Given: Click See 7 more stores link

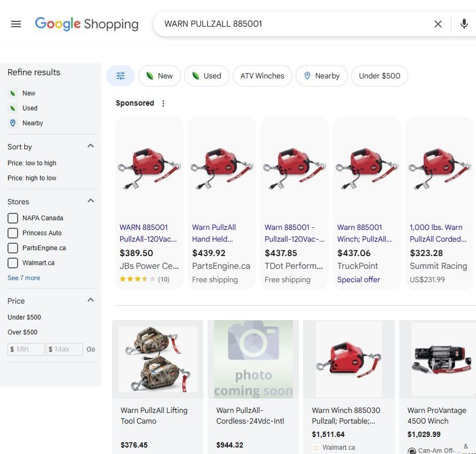Looking at the screenshot, I should (23, 278).
